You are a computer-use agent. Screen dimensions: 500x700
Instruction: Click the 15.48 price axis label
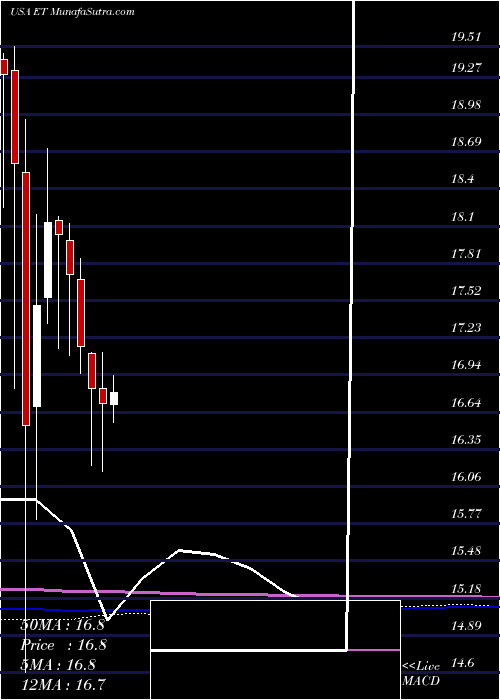pyautogui.click(x=466, y=551)
